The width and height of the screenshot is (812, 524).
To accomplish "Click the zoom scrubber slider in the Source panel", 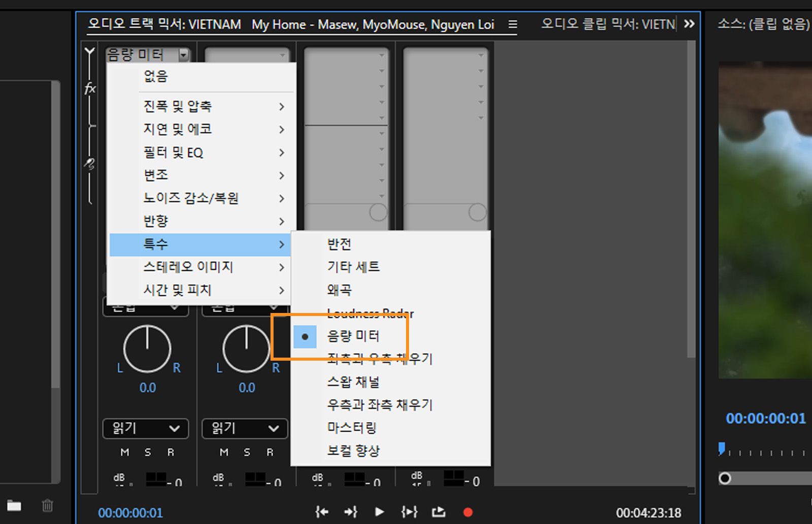I will [x=724, y=477].
